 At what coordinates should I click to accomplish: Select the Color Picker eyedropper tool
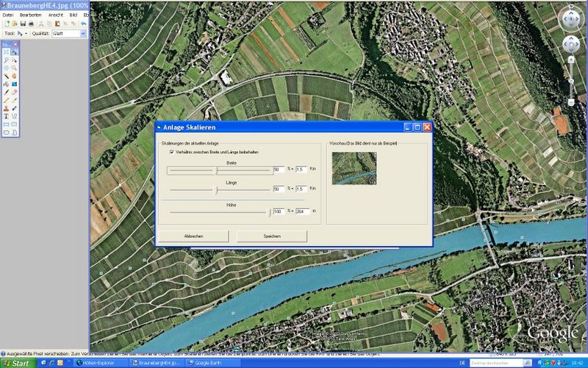(x=14, y=100)
